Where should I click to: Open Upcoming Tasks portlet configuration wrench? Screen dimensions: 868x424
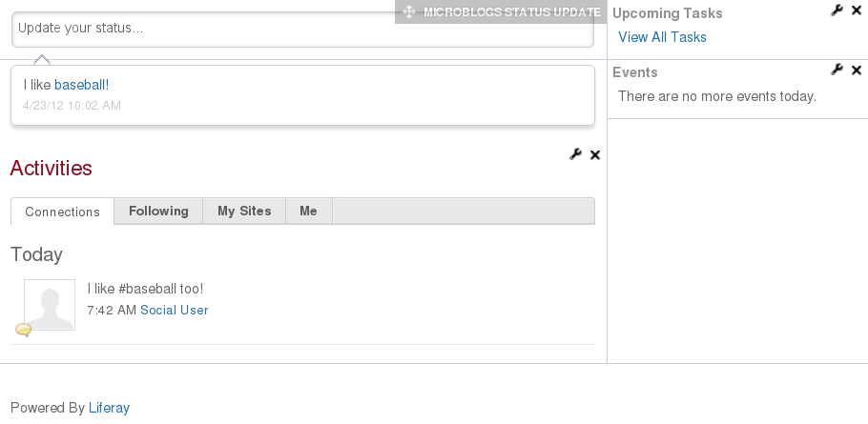tap(837, 10)
